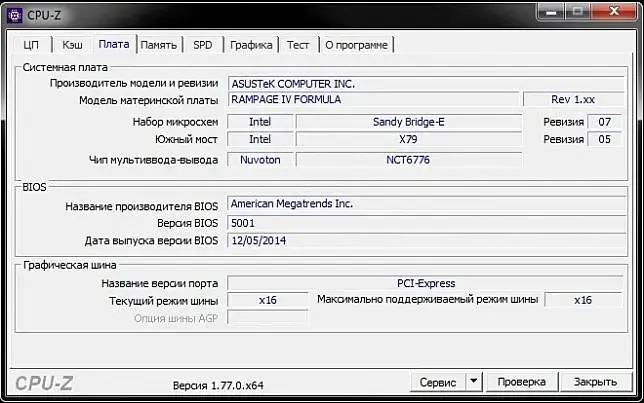The height and width of the screenshot is (403, 644).
Task: Click the maximum supported x16 value
Action: point(583,300)
